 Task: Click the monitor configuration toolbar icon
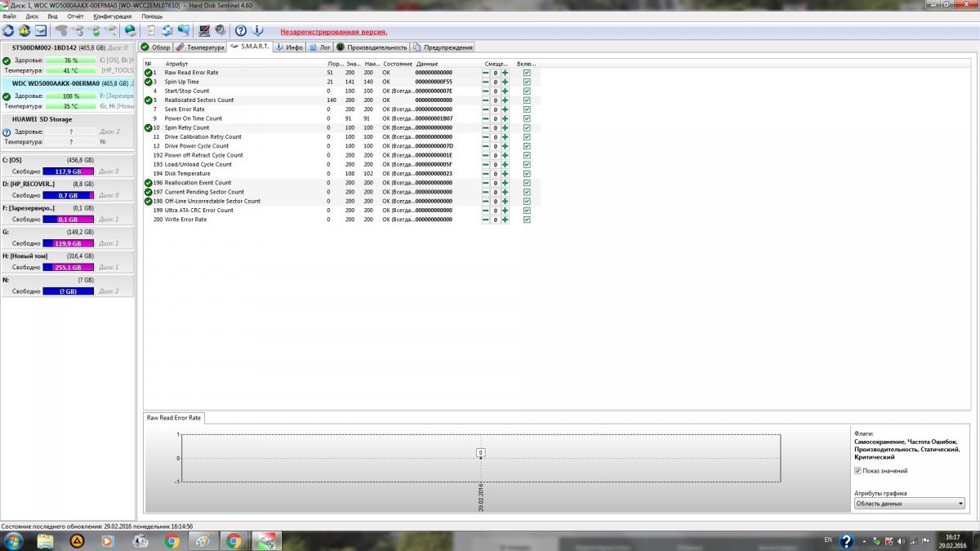204,31
